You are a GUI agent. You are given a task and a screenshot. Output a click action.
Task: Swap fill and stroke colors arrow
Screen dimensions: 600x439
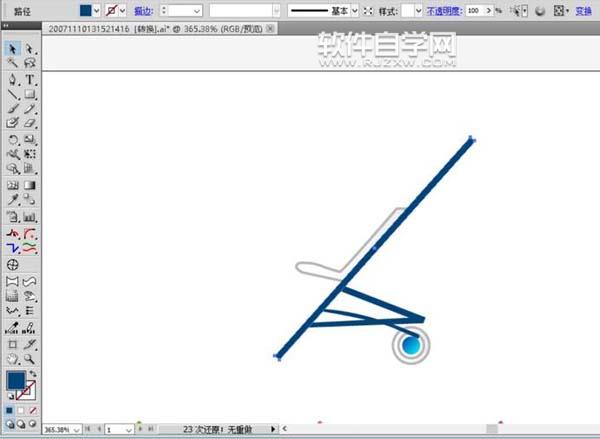point(33,374)
